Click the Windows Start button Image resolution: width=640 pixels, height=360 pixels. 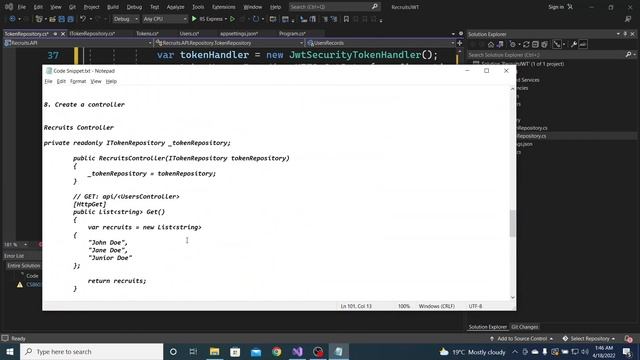10,351
